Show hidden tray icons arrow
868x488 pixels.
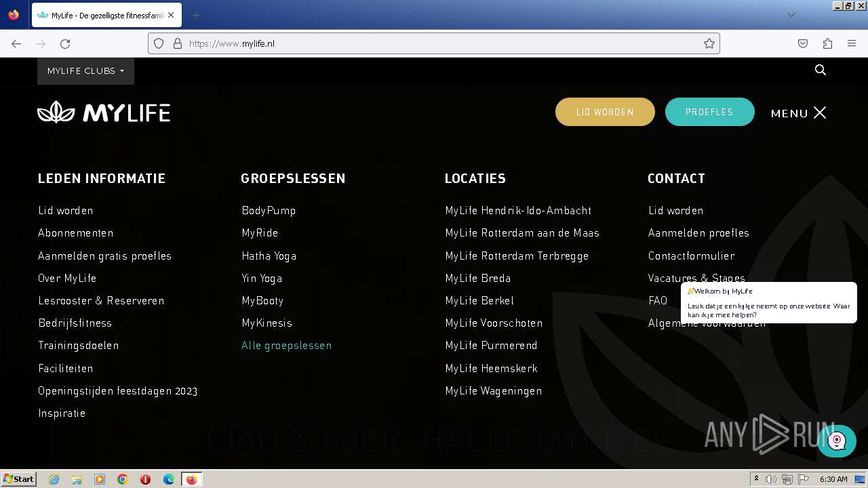point(757,479)
